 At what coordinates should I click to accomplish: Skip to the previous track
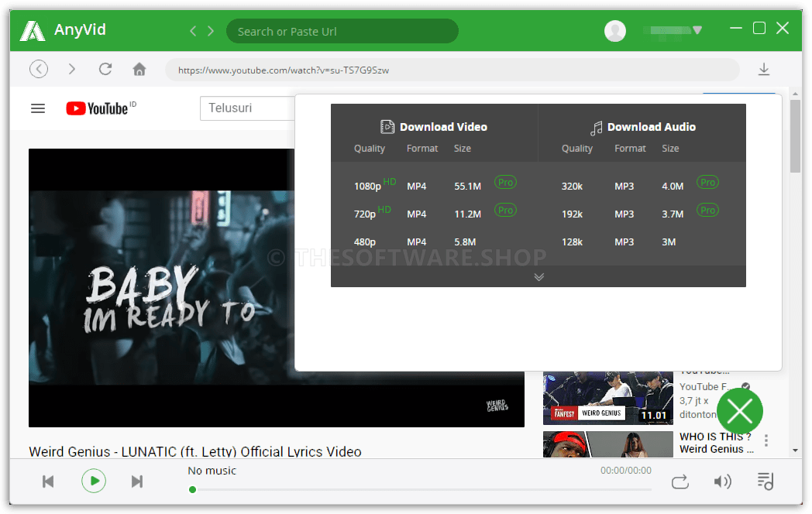(48, 481)
